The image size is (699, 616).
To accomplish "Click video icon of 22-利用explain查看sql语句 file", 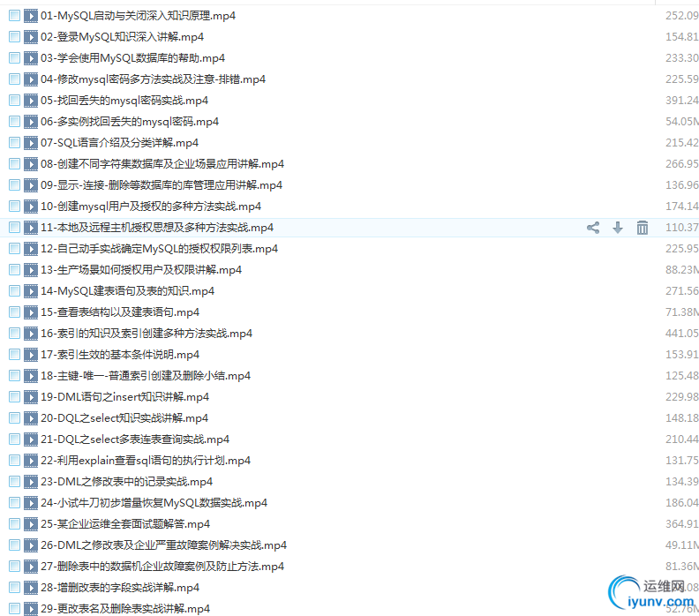I will click(x=31, y=461).
